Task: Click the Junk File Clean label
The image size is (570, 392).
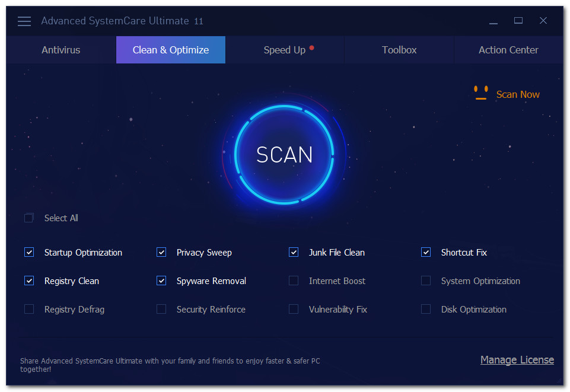Action: pyautogui.click(x=337, y=253)
